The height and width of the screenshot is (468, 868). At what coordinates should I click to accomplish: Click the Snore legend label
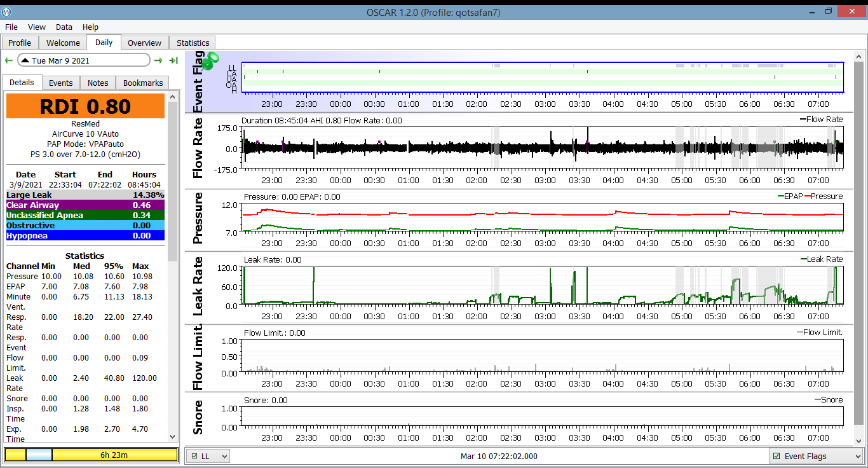tap(829, 400)
